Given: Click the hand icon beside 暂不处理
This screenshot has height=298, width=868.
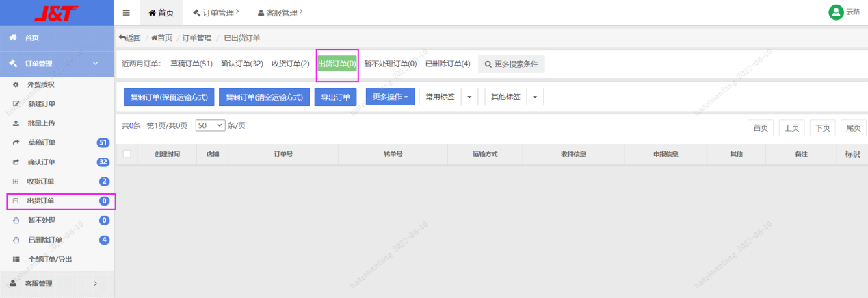Looking at the screenshot, I should (x=16, y=221).
